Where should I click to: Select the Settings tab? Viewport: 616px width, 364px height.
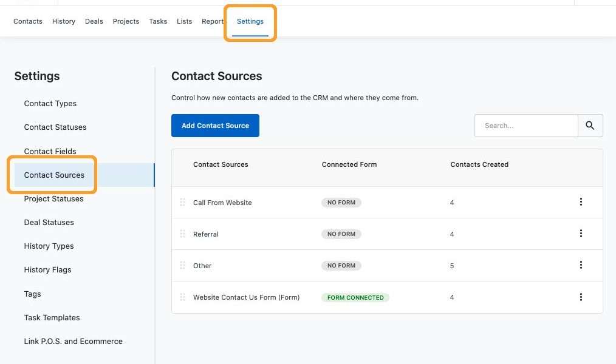pyautogui.click(x=250, y=21)
